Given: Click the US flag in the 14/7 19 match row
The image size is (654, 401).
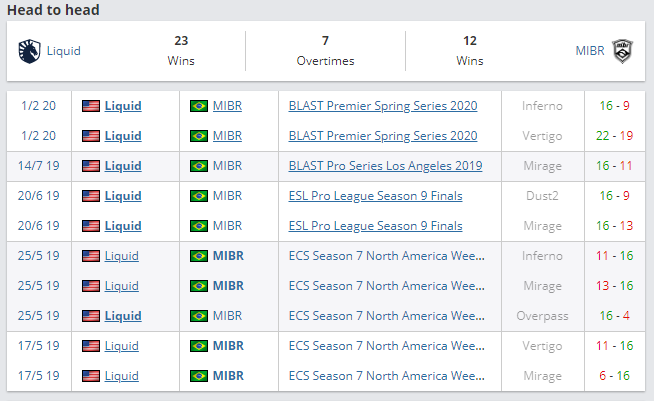Looking at the screenshot, I should point(91,166).
